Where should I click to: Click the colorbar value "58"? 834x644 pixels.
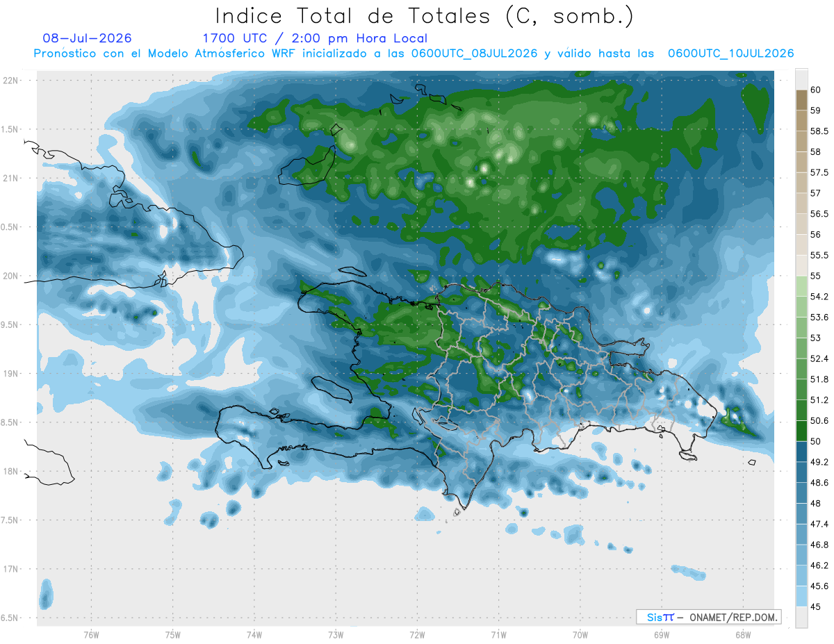coord(816,151)
